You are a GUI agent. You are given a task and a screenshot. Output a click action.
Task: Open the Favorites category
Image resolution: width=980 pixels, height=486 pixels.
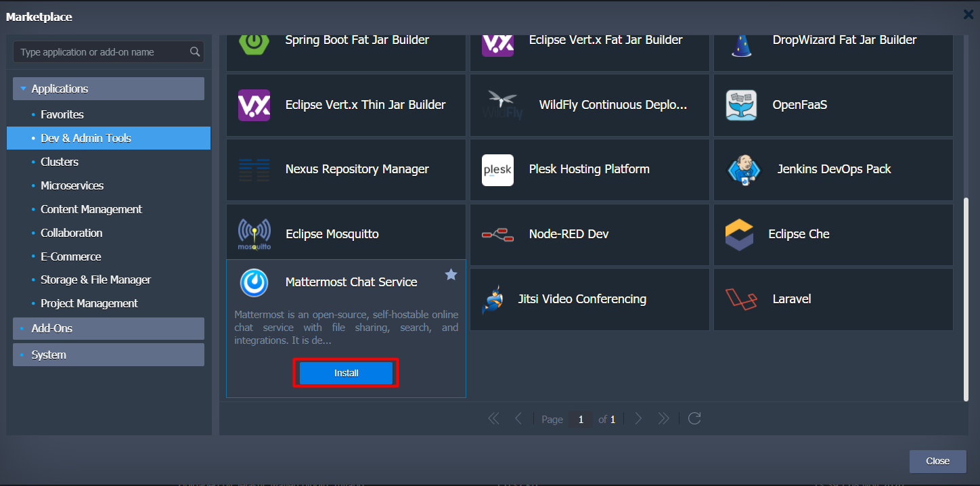click(x=62, y=114)
